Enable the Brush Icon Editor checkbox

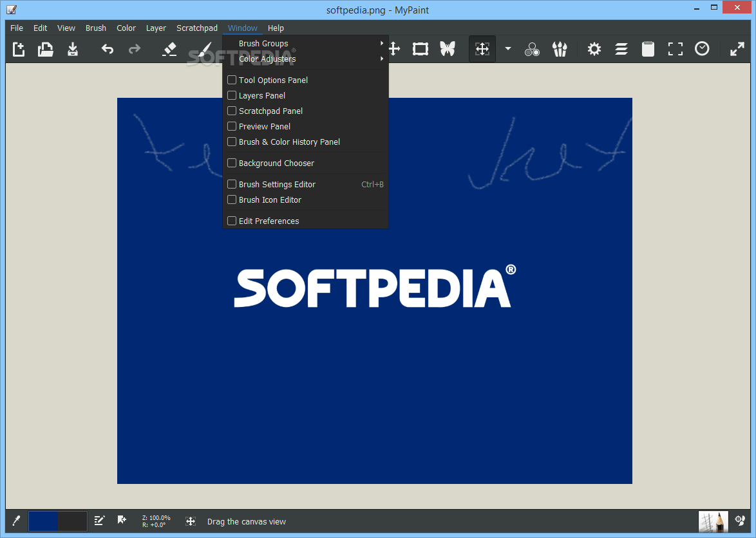click(x=232, y=199)
